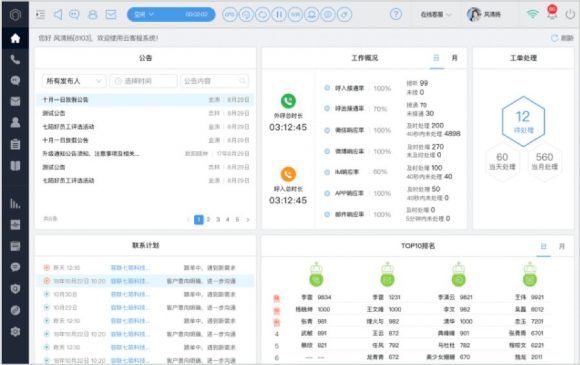Expand the 在线客服 dropdown menu
This screenshot has width=580, height=365.
pos(436,14)
